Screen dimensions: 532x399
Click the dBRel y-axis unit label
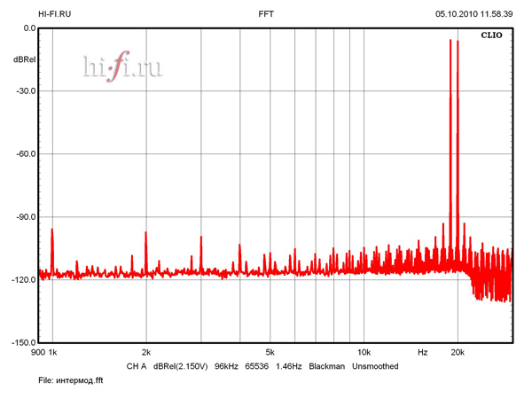point(24,59)
